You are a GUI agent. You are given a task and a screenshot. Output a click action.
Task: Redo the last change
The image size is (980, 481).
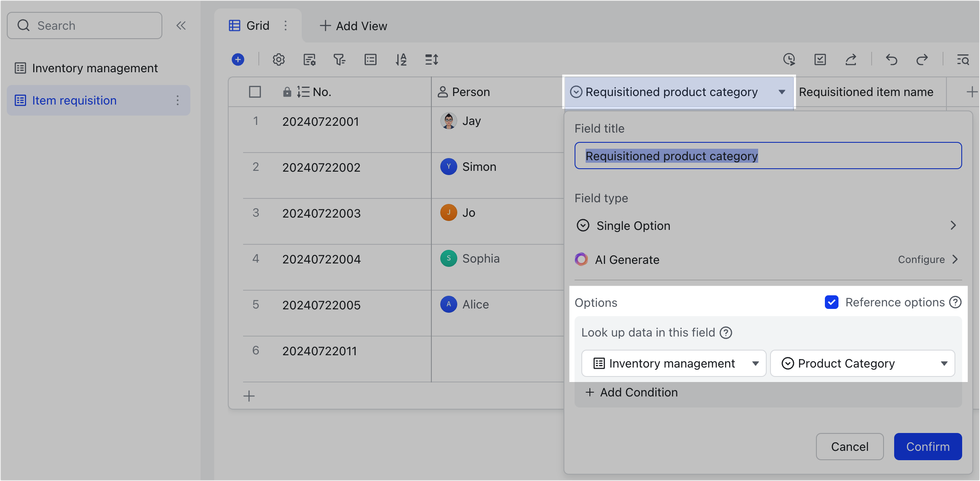(x=922, y=59)
